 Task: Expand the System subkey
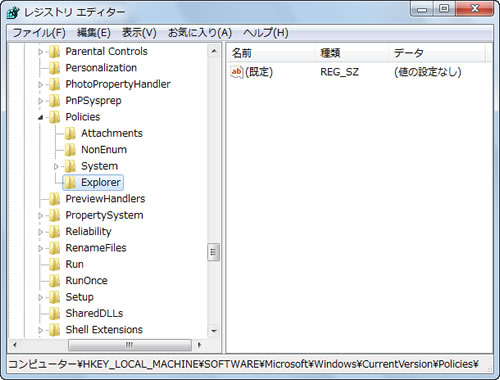click(x=56, y=166)
